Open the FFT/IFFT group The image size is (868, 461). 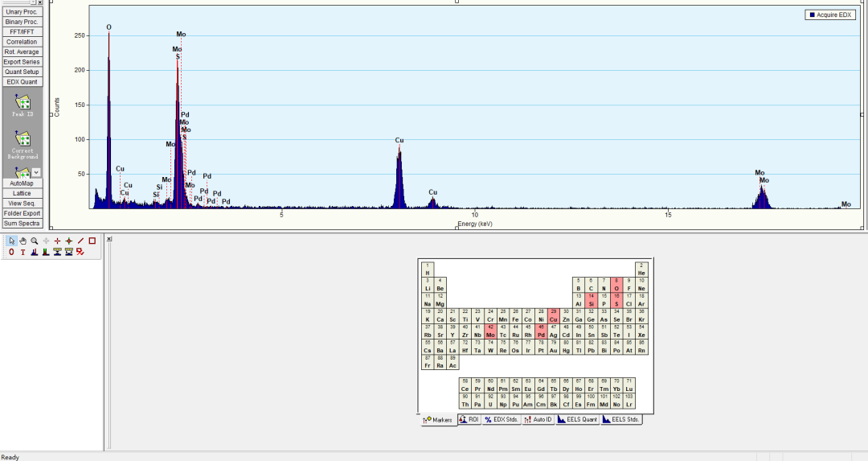pos(23,31)
